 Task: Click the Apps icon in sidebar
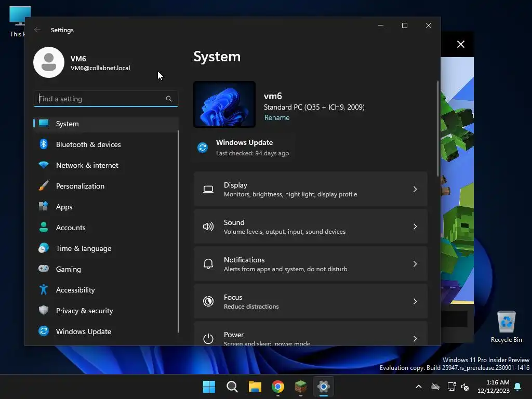pyautogui.click(x=44, y=206)
